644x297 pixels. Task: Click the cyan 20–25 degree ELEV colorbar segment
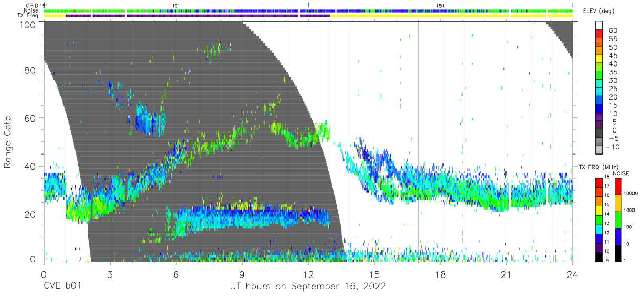[599, 92]
